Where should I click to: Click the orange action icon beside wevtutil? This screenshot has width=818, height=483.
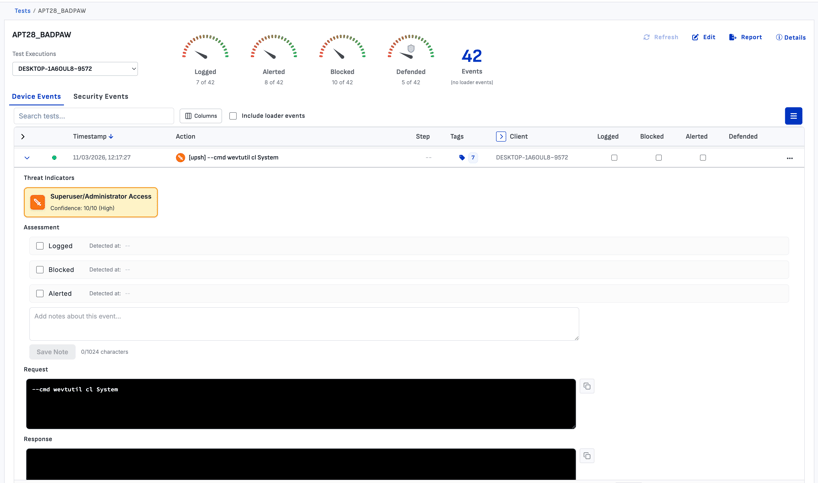pos(180,158)
